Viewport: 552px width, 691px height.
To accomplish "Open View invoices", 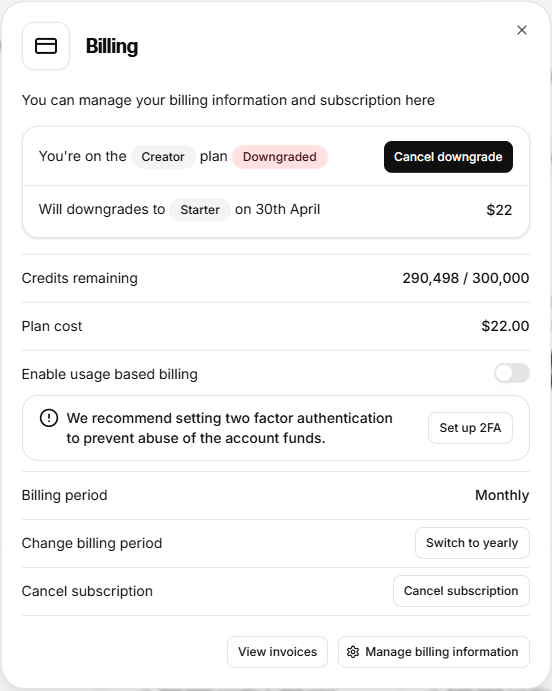I will click(x=278, y=652).
